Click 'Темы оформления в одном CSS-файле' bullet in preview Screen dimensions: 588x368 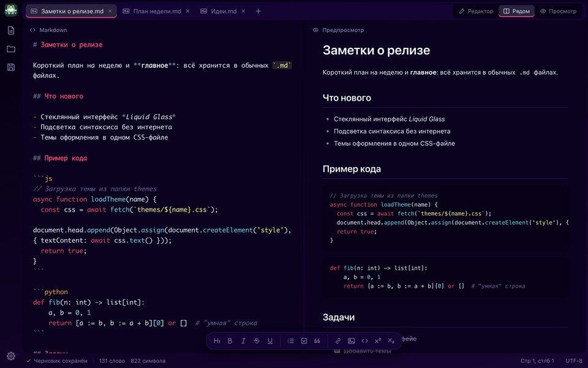[394, 144]
